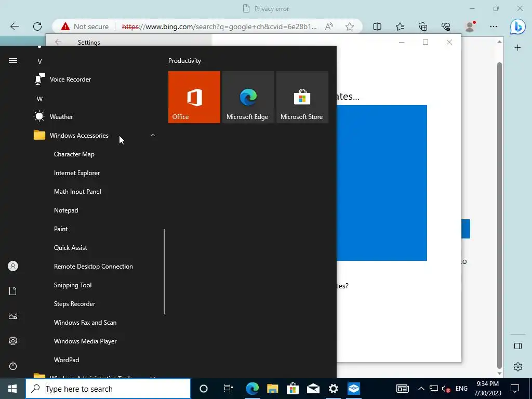Open Documents from Start sidebar

click(13, 291)
